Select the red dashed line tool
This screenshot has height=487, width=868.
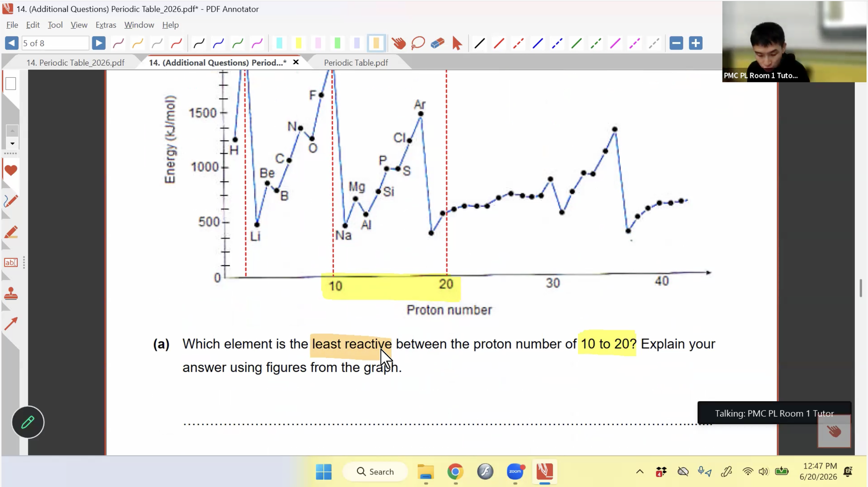(x=519, y=43)
